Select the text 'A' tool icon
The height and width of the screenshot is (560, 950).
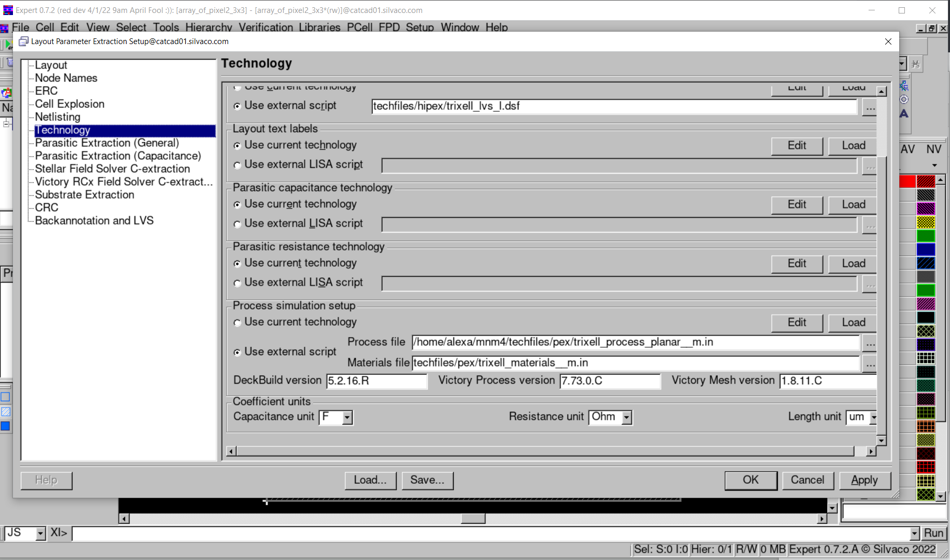[x=904, y=114]
